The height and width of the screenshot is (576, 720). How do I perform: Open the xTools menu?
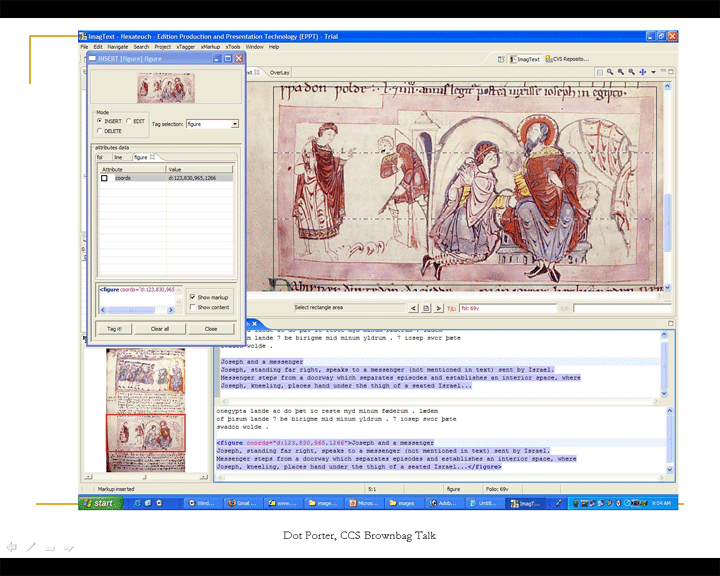[x=233, y=47]
